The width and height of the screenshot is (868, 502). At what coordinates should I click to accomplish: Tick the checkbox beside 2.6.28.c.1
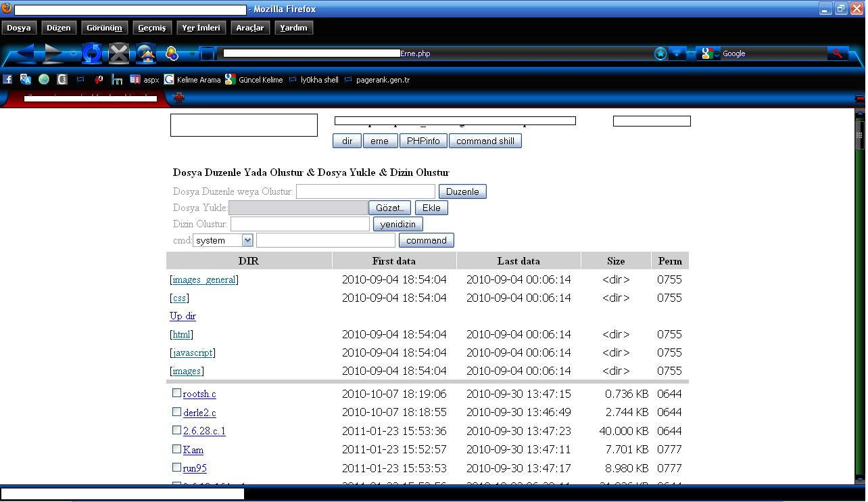(176, 430)
